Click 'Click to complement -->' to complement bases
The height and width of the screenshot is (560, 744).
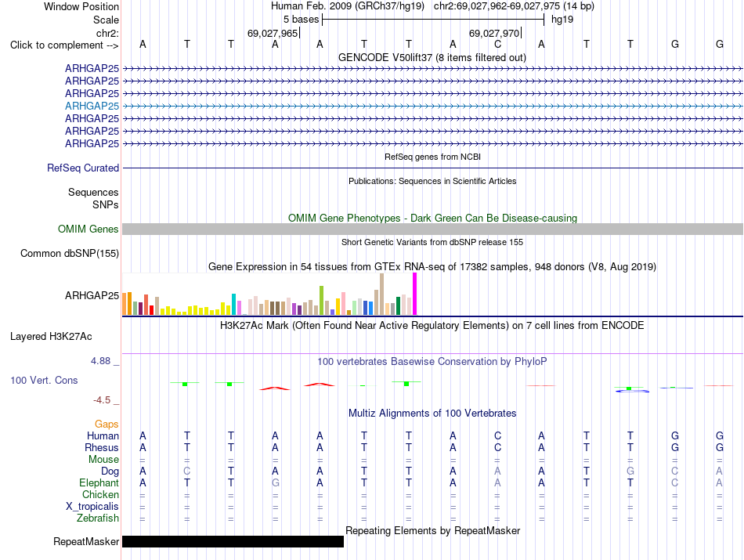[64, 45]
